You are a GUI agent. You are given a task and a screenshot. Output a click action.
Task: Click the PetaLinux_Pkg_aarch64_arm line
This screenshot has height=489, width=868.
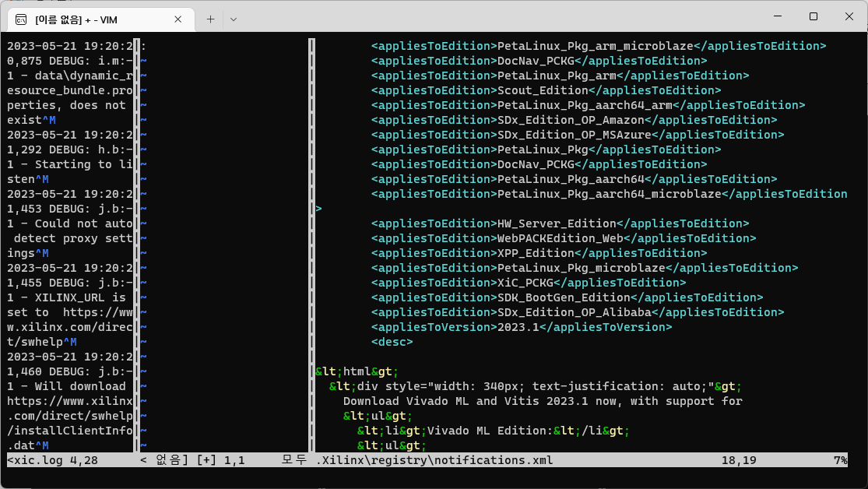[588, 105]
